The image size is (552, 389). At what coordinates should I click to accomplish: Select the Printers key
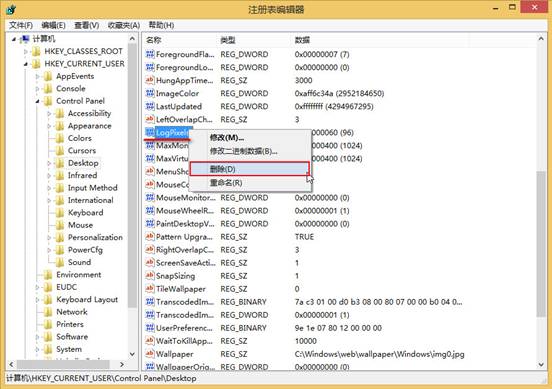pos(70,324)
